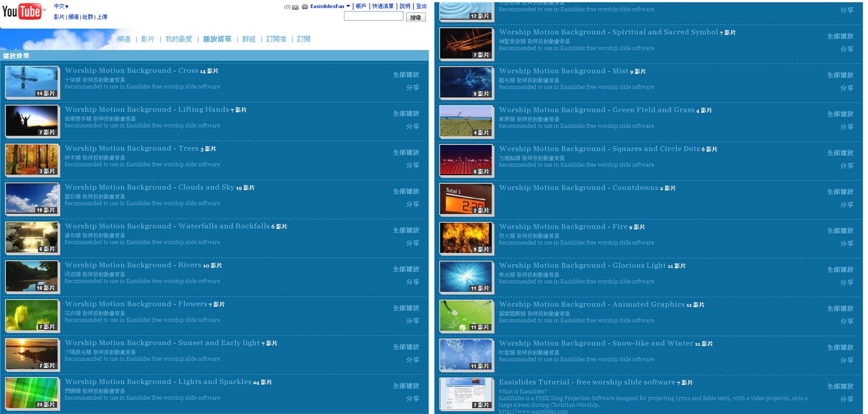Click 分享 for the Mist playlist

coord(847,88)
